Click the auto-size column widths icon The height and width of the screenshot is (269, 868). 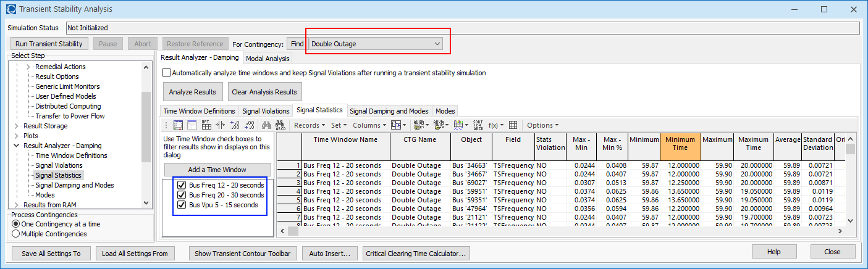(x=220, y=125)
